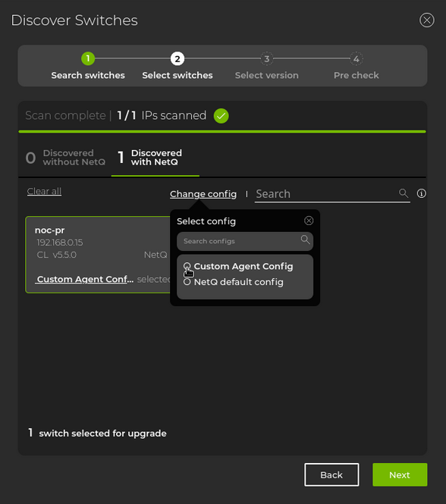This screenshot has height=504, width=446.
Task: Select NetQ default config radio button
Action: [187, 282]
